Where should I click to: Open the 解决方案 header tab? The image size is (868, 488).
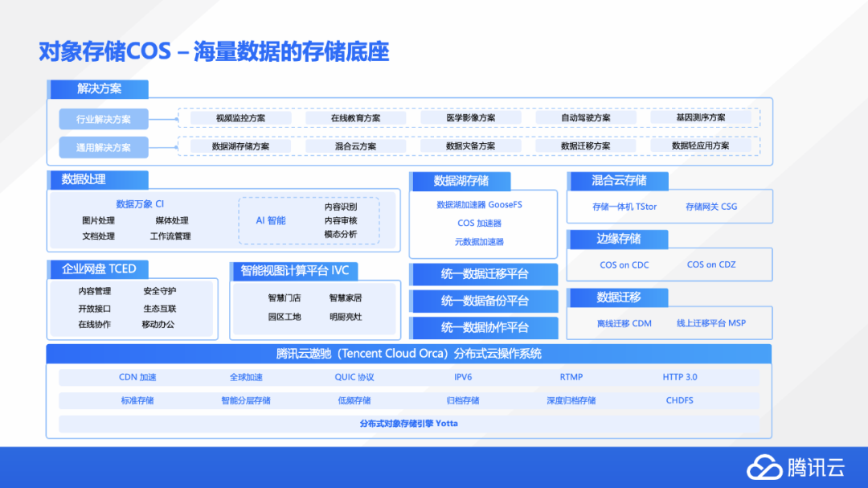coord(99,88)
